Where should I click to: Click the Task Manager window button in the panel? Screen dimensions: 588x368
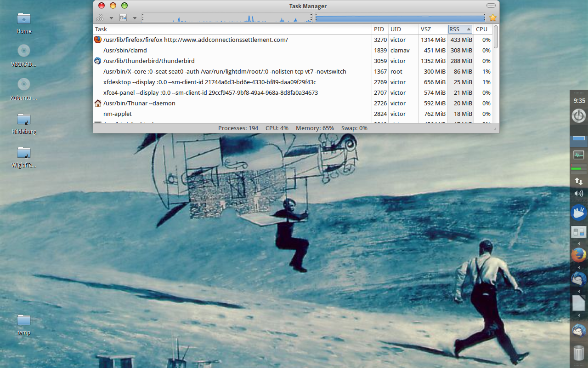(x=579, y=138)
